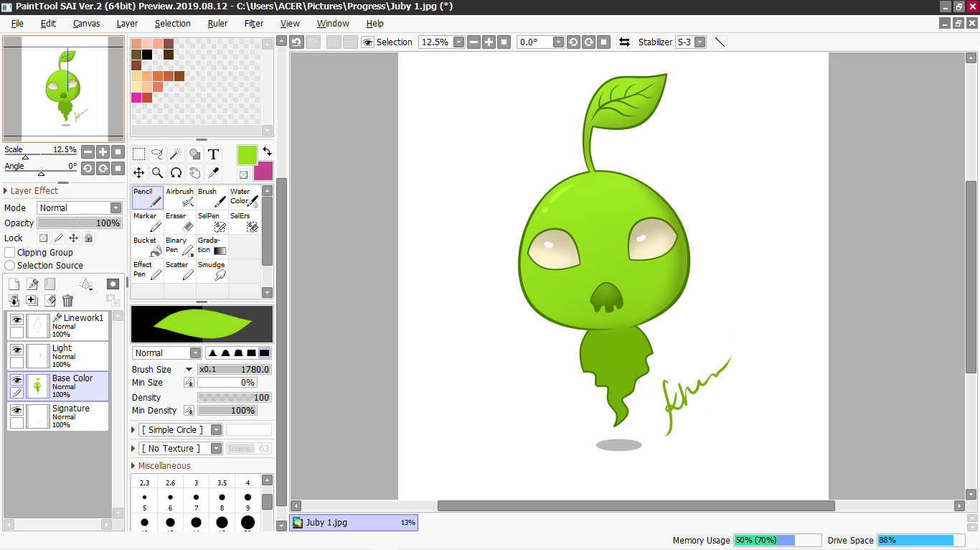
Task: Enable the Clipping Group checkbox
Action: [x=10, y=252]
